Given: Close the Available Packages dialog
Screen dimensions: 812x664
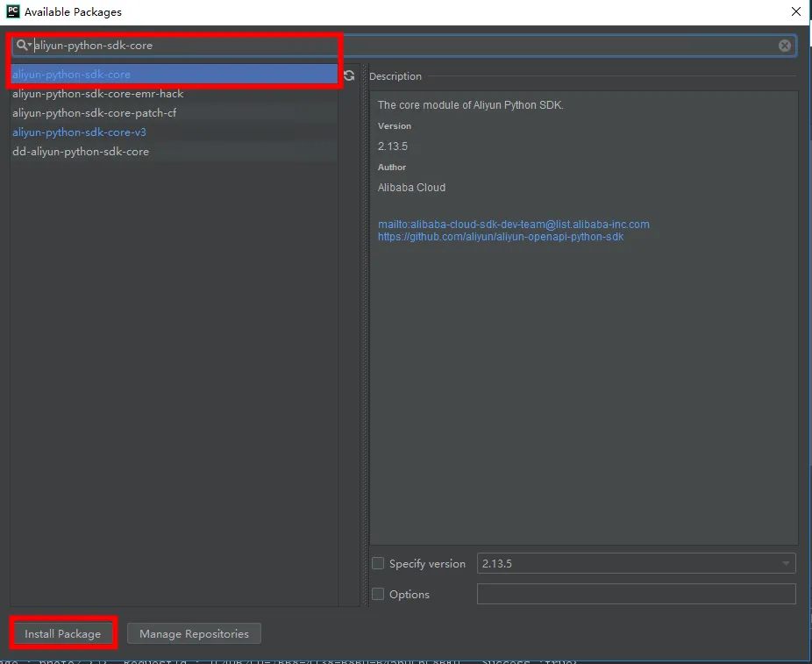Looking at the screenshot, I should coord(796,11).
